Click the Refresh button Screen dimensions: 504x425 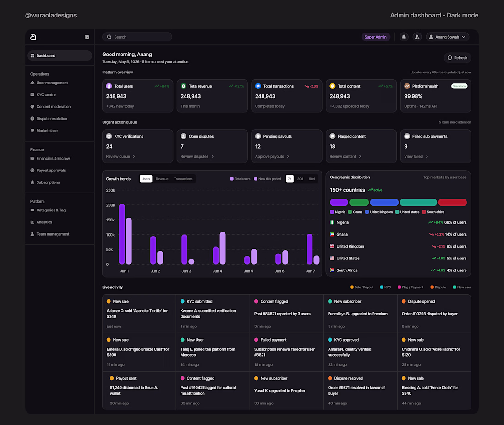tap(457, 58)
